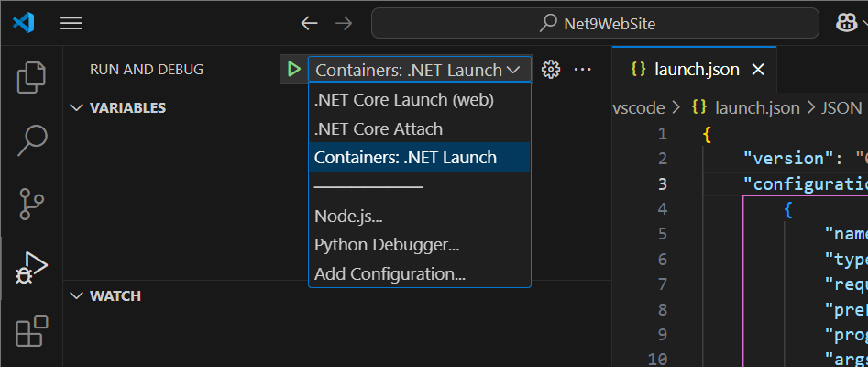Close the launch.json editor tab
This screenshot has height=367, width=868.
757,70
